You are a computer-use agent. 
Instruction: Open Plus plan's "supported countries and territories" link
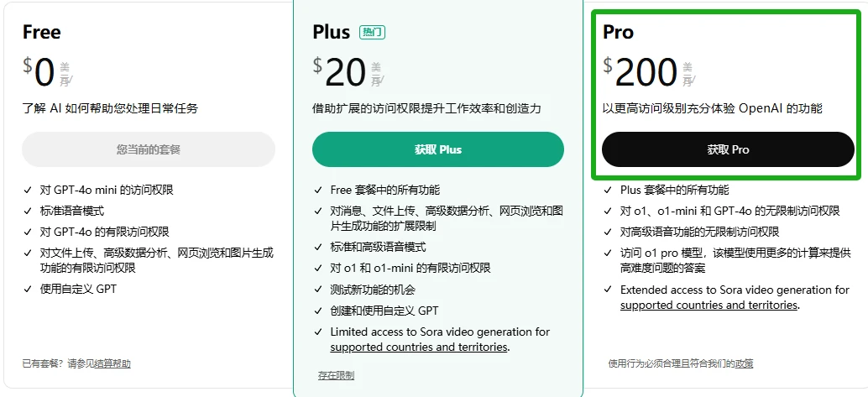point(419,347)
